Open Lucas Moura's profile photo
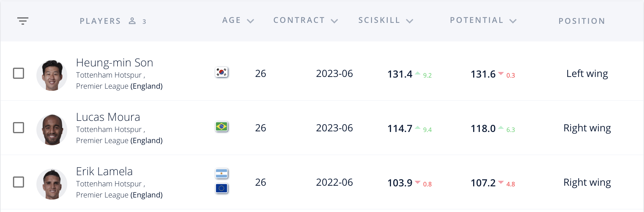 52,129
